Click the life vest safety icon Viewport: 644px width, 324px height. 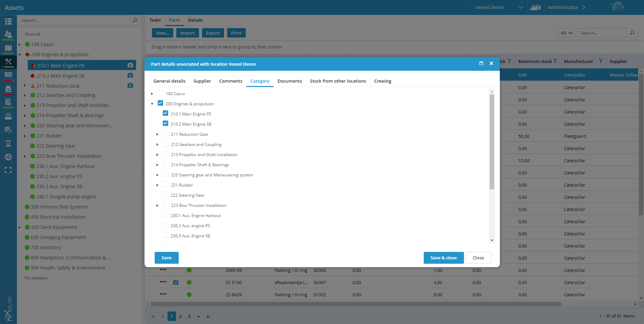coord(8,89)
